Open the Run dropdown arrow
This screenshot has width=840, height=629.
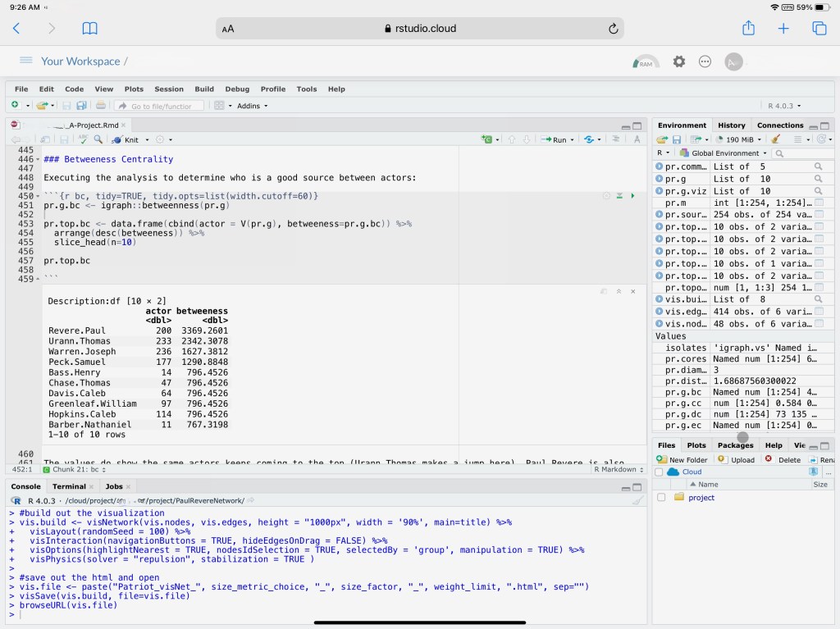(x=572, y=140)
